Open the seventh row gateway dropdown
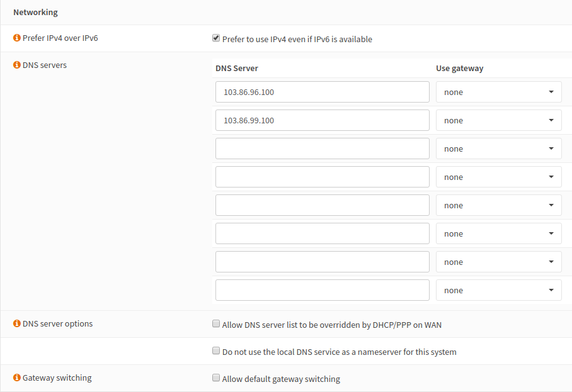Screen dimensions: 572x392 click(x=498, y=262)
